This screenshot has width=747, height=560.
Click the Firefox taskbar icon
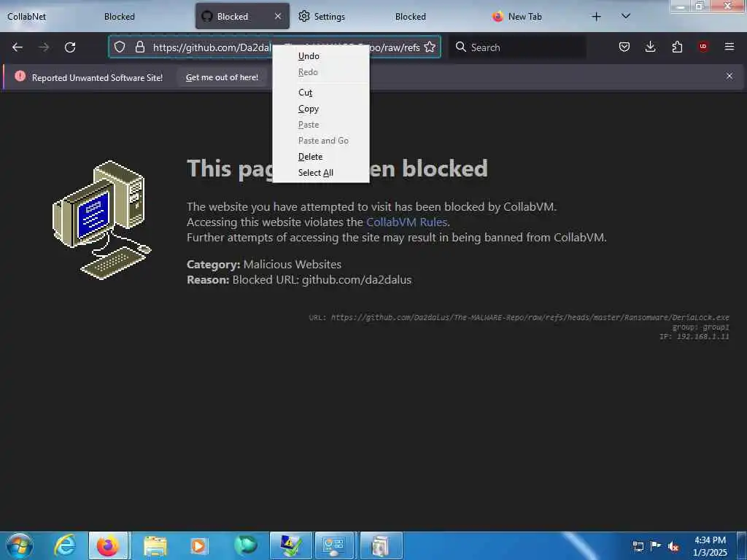click(x=108, y=545)
